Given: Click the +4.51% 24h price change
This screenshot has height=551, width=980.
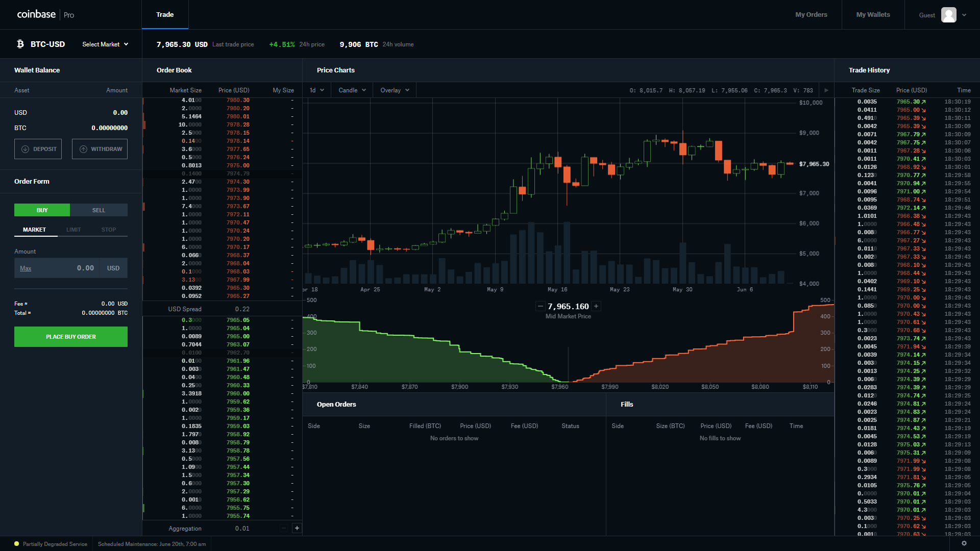Looking at the screenshot, I should point(282,44).
